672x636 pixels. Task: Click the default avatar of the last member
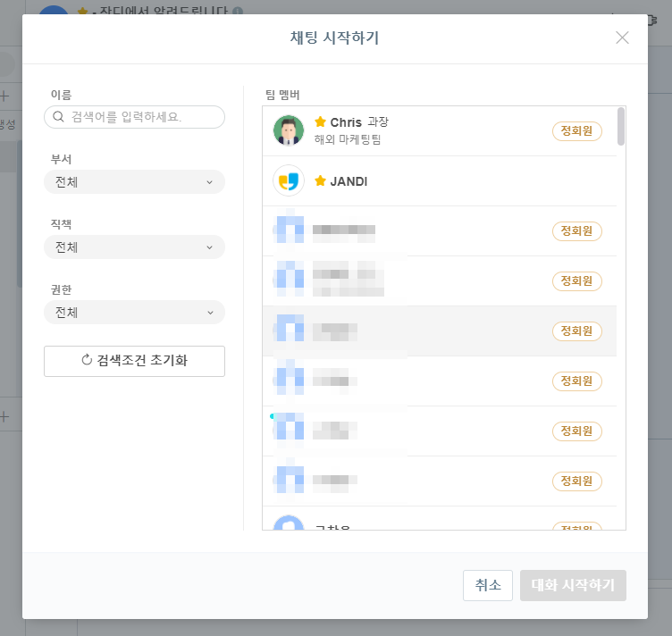point(289,523)
